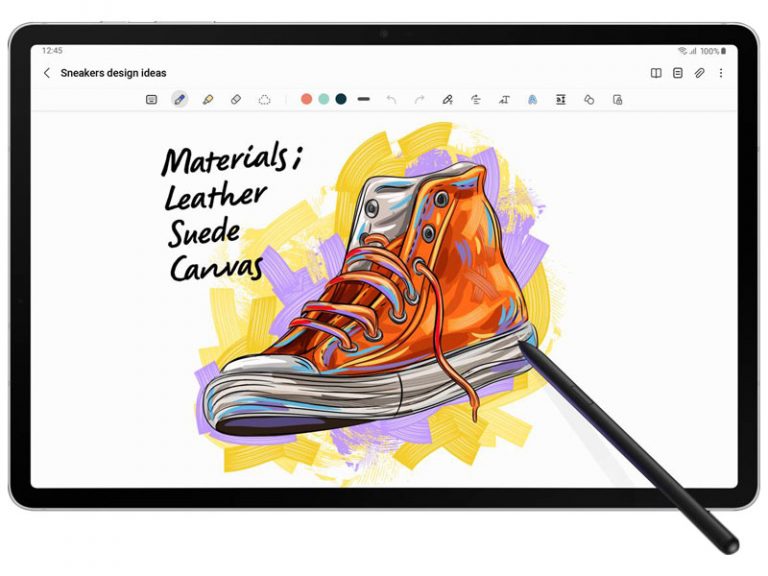Image resolution: width=768 pixels, height=576 pixels.
Task: Select the eraser tool
Action: 236,99
